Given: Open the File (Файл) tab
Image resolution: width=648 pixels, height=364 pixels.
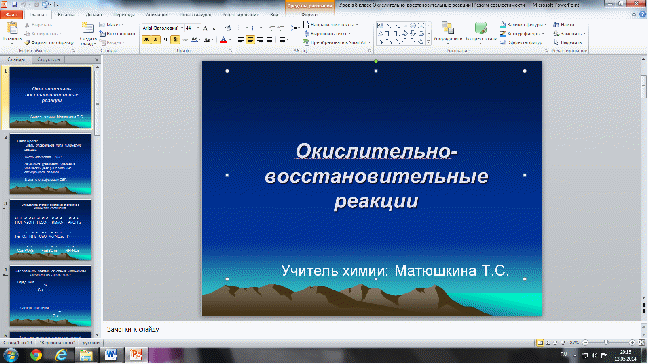Looking at the screenshot, I should (11, 14).
